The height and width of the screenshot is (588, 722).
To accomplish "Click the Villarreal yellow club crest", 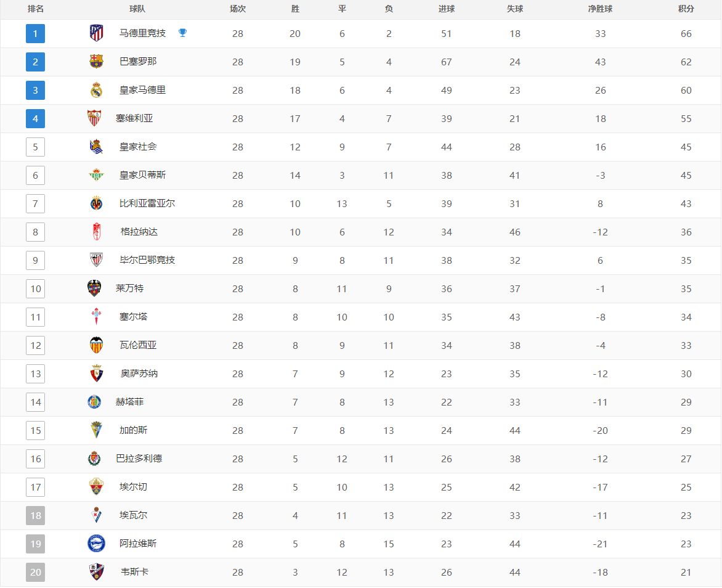I will [96, 203].
